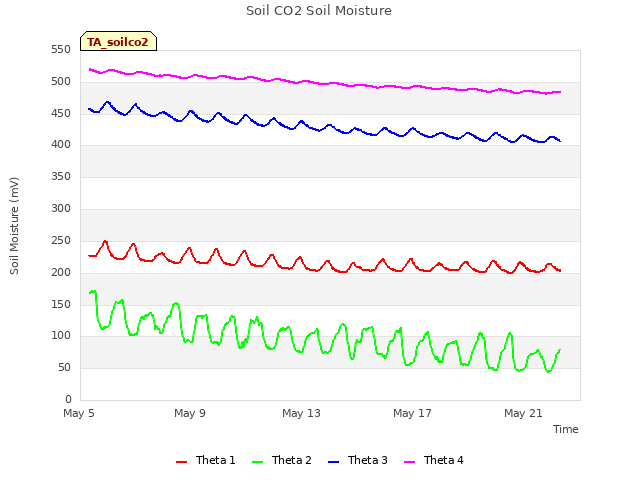Click the 0 y-axis tick label

click(x=68, y=399)
